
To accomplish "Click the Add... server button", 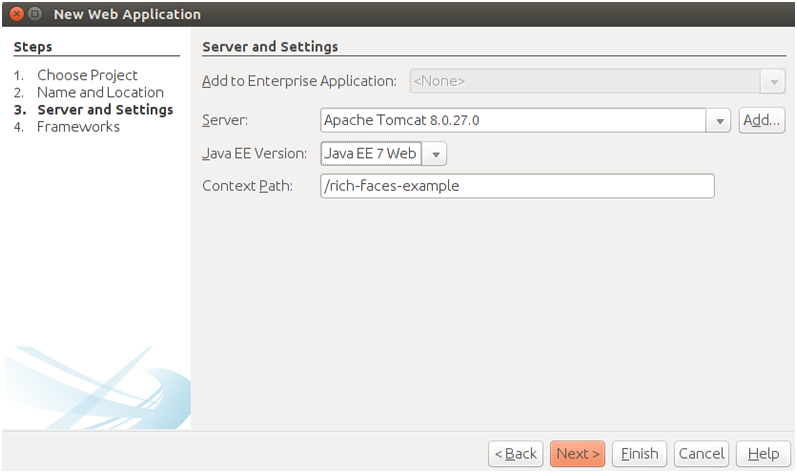I will tap(761, 120).
